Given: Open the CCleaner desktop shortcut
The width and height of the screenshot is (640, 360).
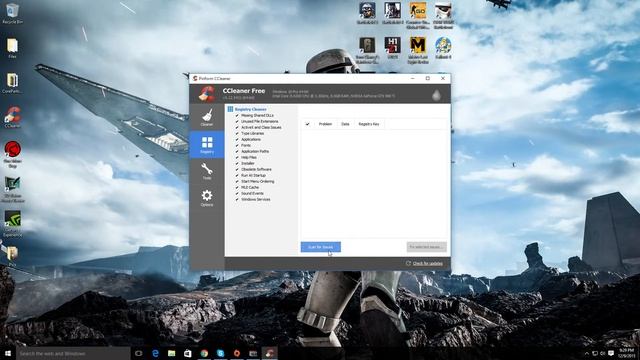Looking at the screenshot, I should tap(12, 118).
